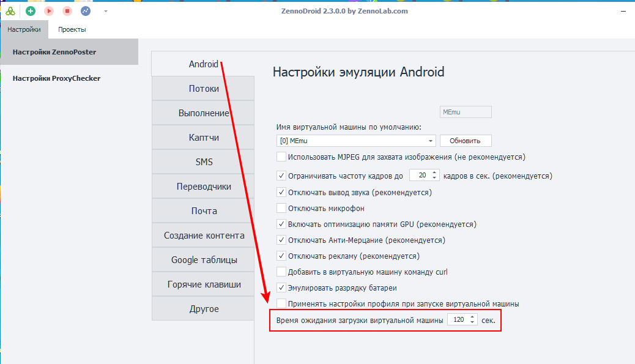Click the MEmu emulator type field

[466, 112]
